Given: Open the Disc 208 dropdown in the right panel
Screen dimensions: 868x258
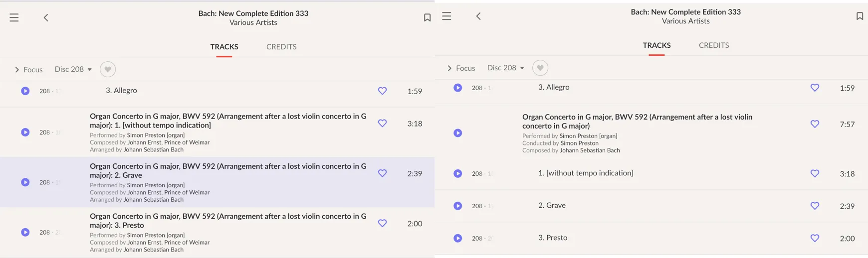Looking at the screenshot, I should click(x=505, y=68).
